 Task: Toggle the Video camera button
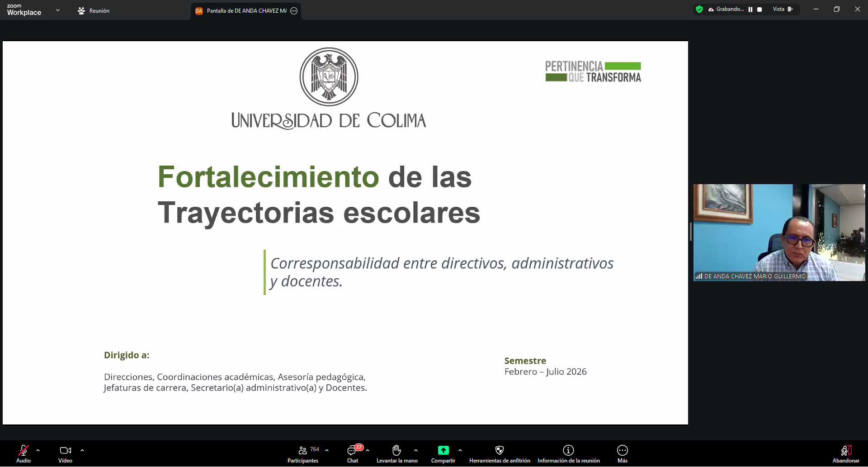pyautogui.click(x=65, y=453)
